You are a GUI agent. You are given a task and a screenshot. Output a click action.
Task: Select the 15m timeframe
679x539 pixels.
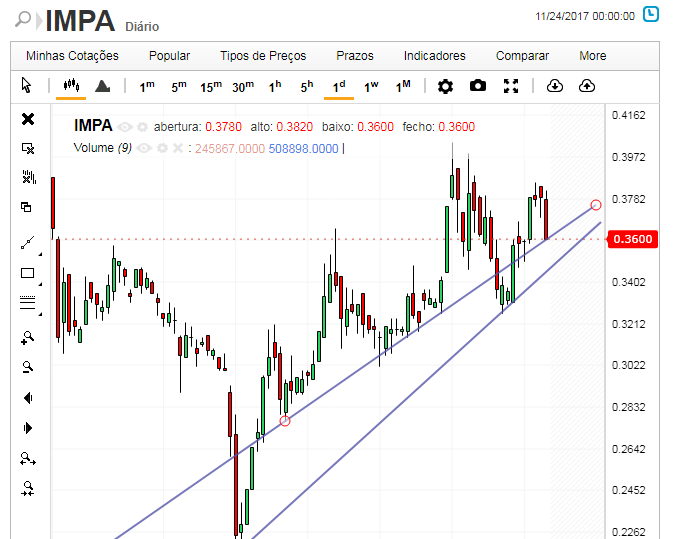[211, 86]
